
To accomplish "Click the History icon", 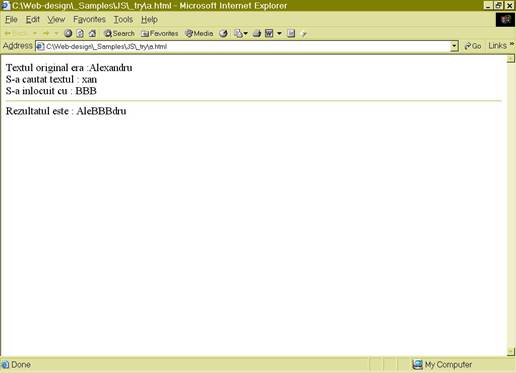I will click(223, 33).
